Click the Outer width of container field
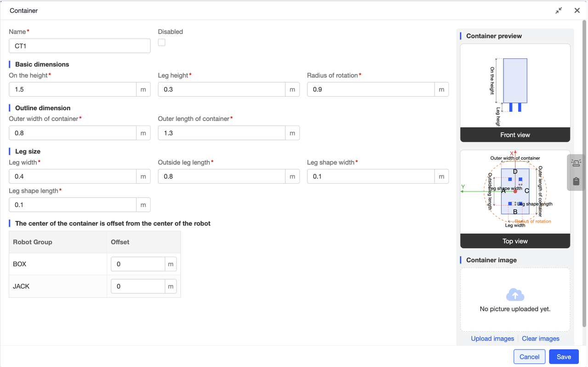The width and height of the screenshot is (588, 367). 72,133
